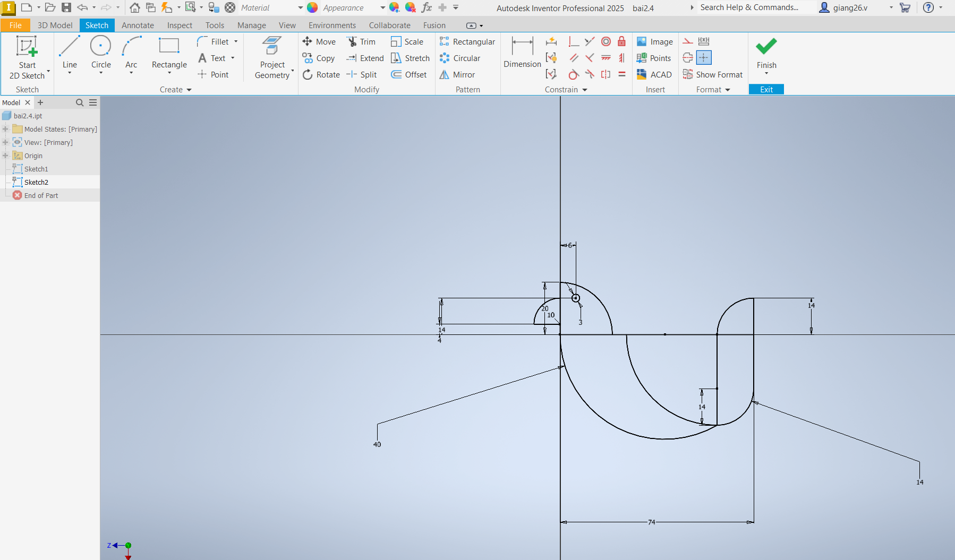
Task: Toggle Driven Dimension format option
Action: (704, 41)
